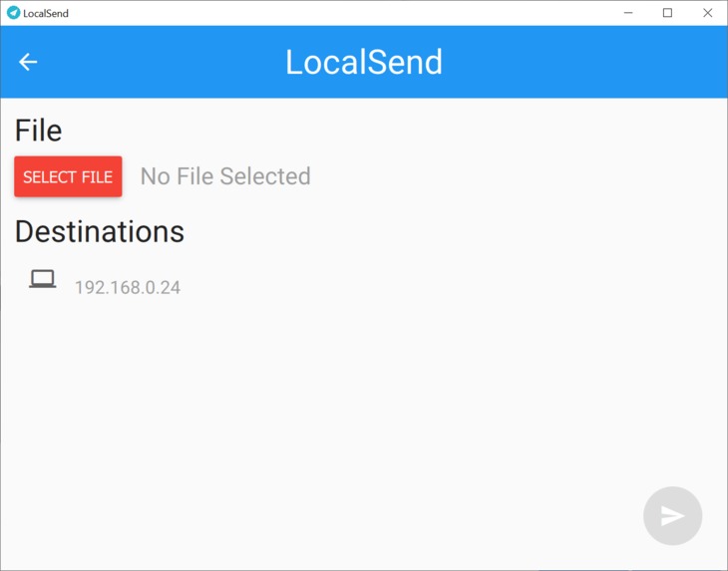Viewport: 728px width, 571px height.
Task: Click the SELECT FILE button
Action: (68, 176)
